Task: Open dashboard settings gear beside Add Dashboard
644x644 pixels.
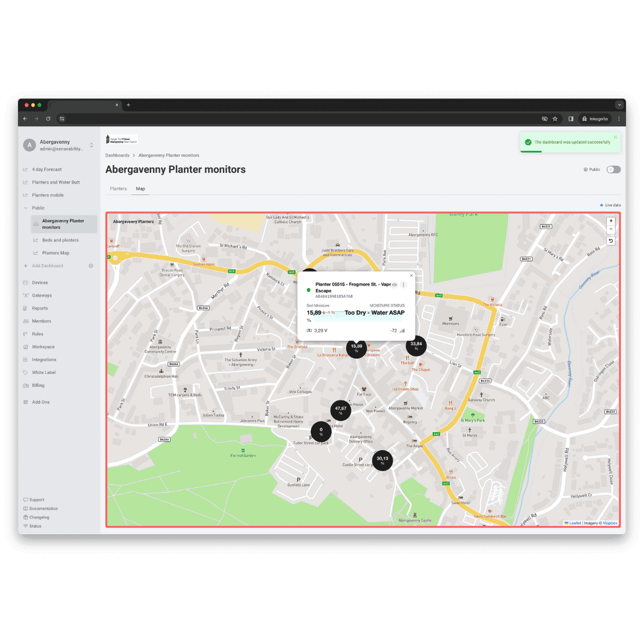Action: [91, 266]
